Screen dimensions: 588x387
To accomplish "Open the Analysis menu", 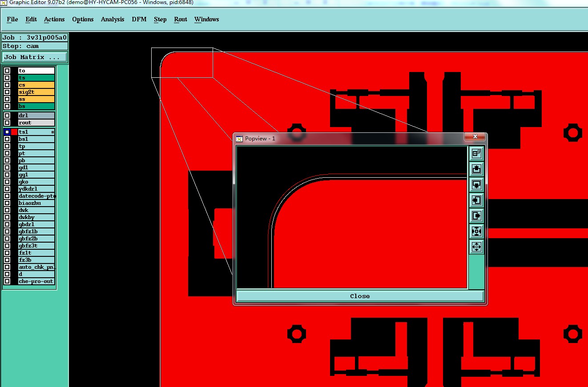I will [x=113, y=20].
